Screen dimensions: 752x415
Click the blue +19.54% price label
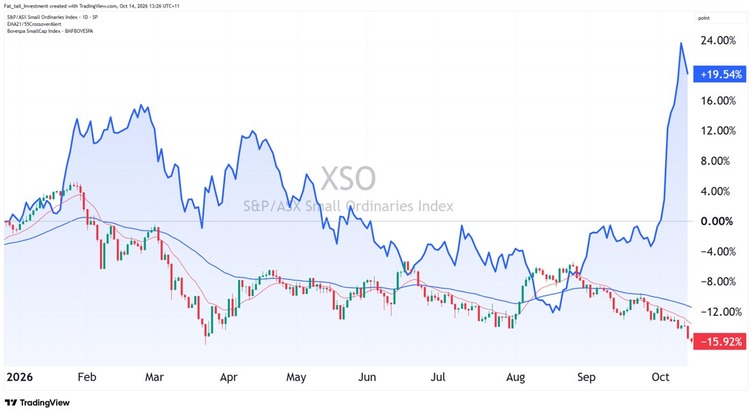pos(720,74)
